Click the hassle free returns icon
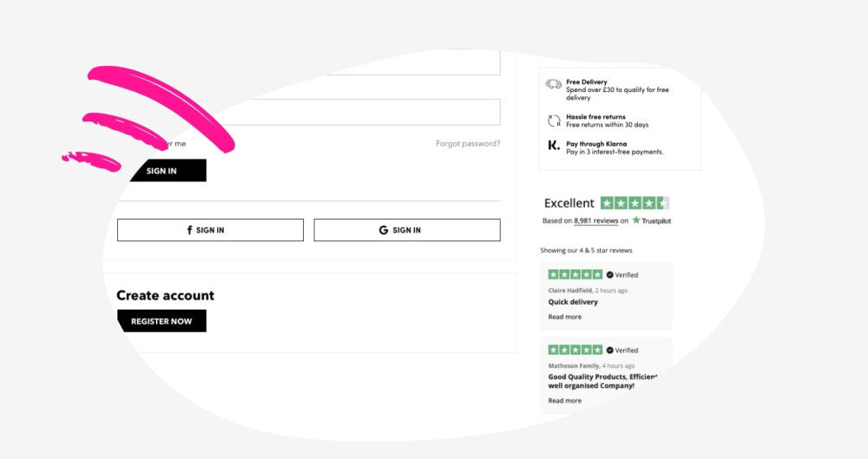Screen dimensions: 868x459 [553, 121]
